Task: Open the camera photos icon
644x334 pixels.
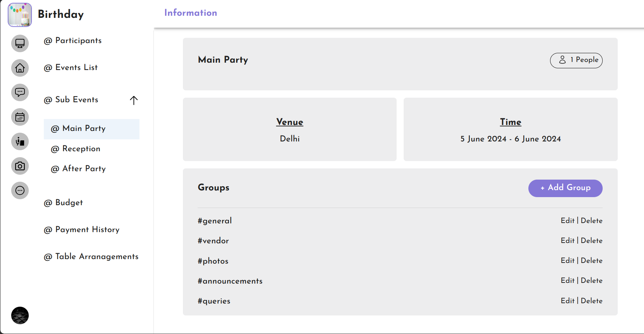Action: pyautogui.click(x=20, y=166)
